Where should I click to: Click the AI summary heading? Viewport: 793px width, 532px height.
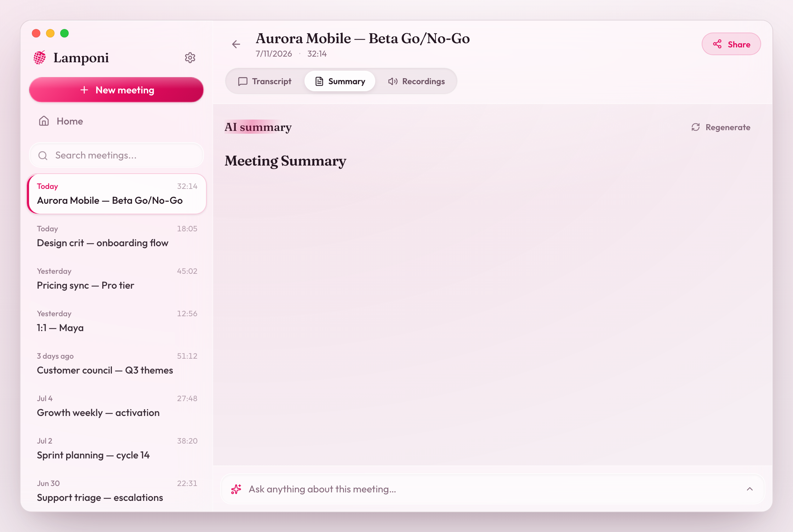[258, 127]
